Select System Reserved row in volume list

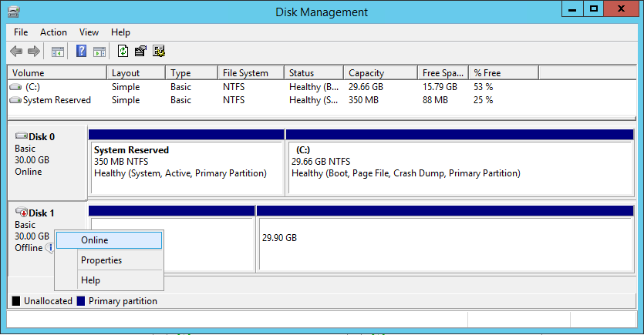(x=322, y=100)
